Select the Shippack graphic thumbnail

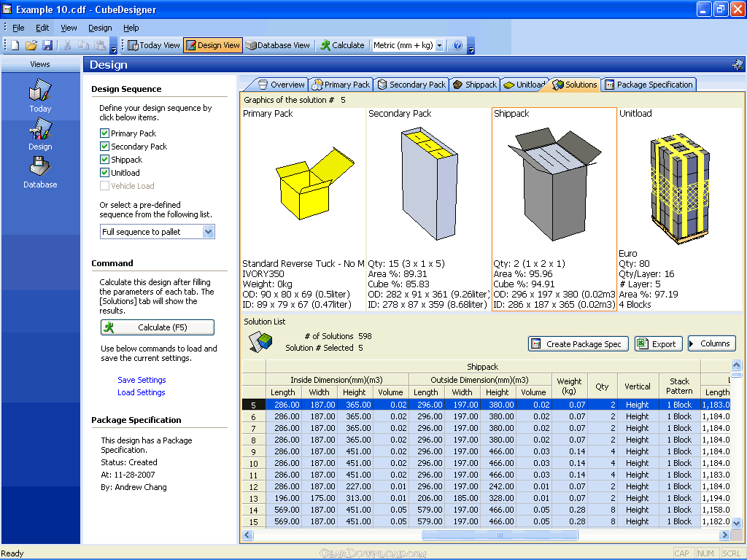pyautogui.click(x=554, y=209)
